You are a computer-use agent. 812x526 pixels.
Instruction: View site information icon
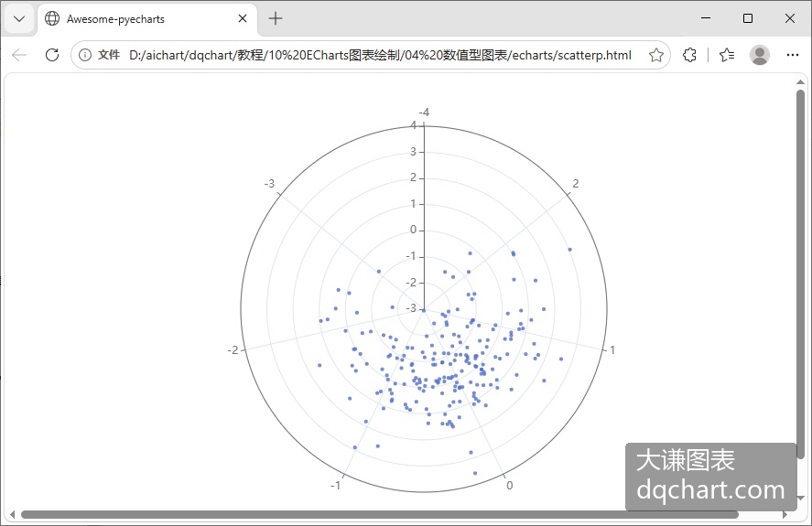pos(85,55)
